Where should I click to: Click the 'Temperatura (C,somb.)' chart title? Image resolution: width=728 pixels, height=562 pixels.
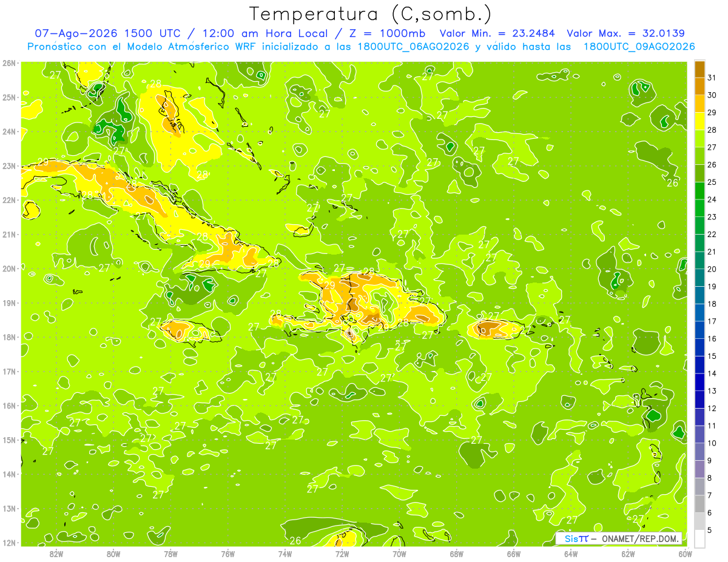[371, 14]
